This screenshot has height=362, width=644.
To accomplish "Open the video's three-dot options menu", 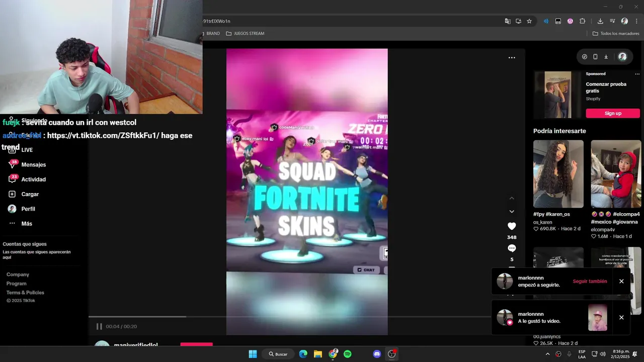I will pyautogui.click(x=512, y=58).
